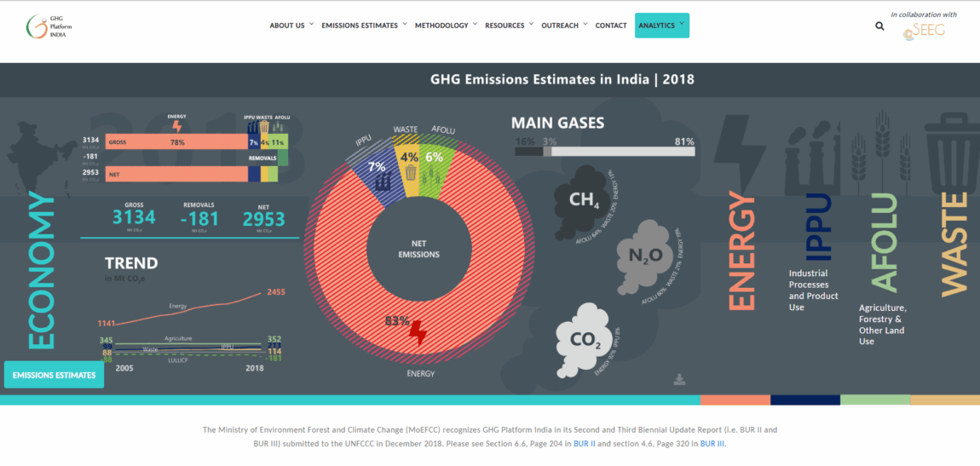Screen dimensions: 980x466
Task: Open the BUR III hyperlink
Action: pyautogui.click(x=712, y=444)
